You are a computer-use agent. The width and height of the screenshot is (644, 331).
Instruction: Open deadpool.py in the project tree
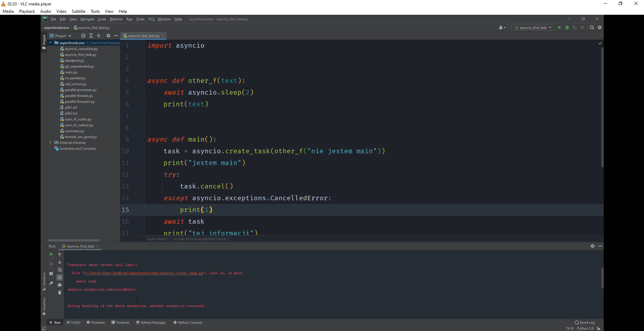coord(75,61)
